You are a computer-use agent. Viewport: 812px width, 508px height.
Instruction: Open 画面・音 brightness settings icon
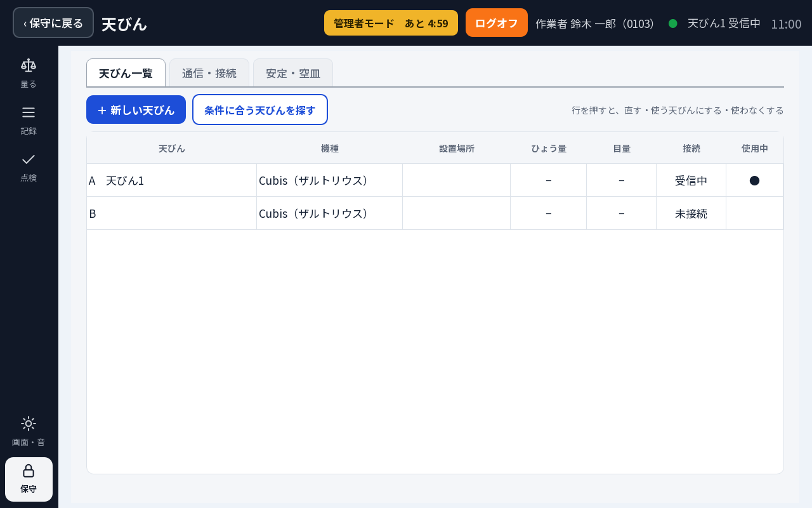29,424
